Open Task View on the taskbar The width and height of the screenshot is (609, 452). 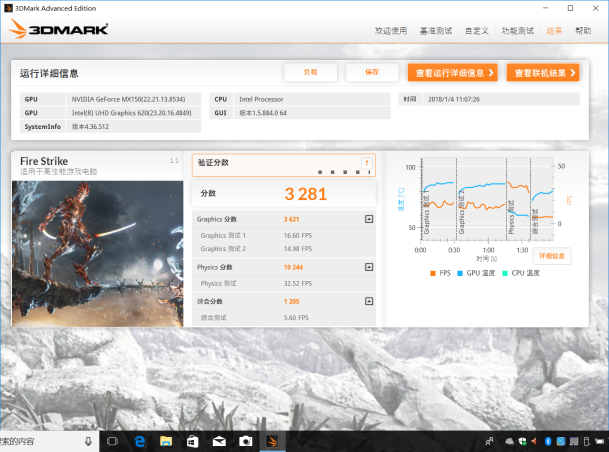(112, 442)
